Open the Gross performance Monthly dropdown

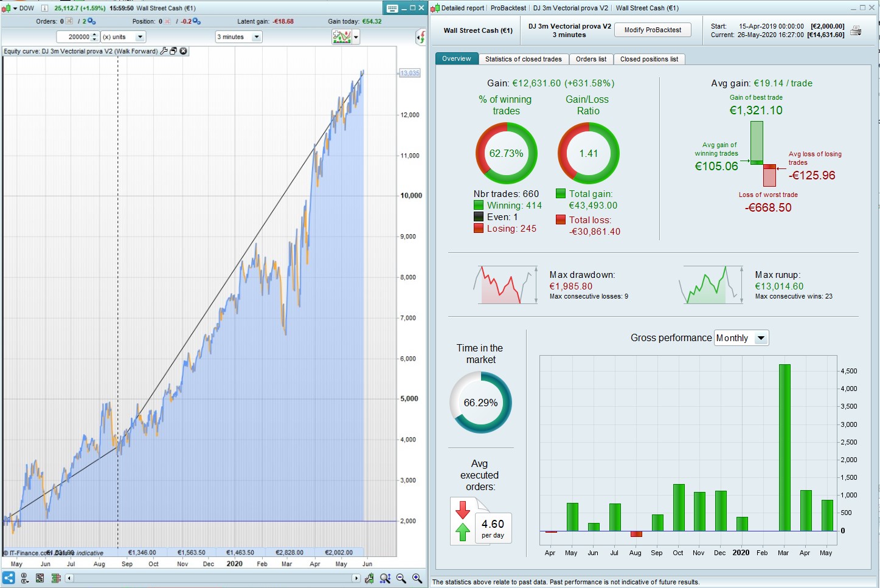coord(741,338)
